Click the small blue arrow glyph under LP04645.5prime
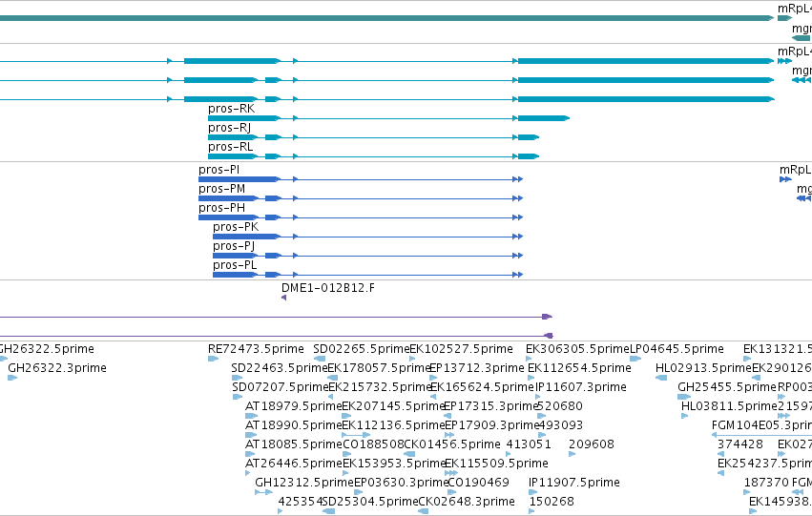Viewport: 812px width, 516px height. pyautogui.click(x=635, y=359)
